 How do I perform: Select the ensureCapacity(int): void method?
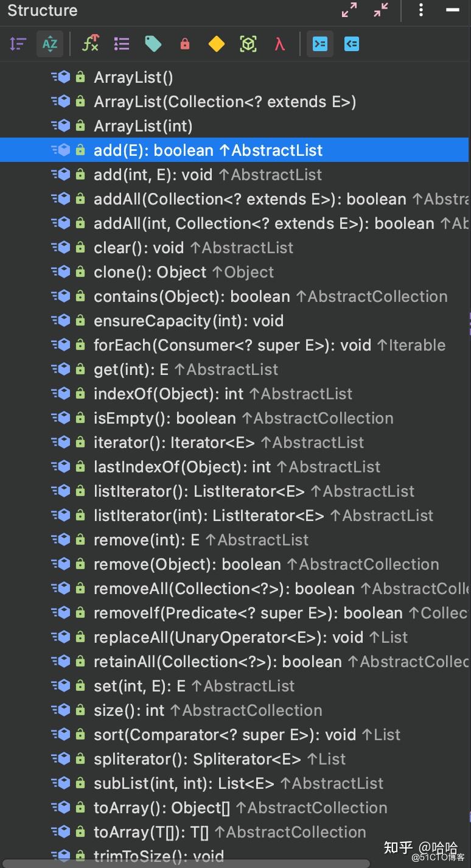189,321
